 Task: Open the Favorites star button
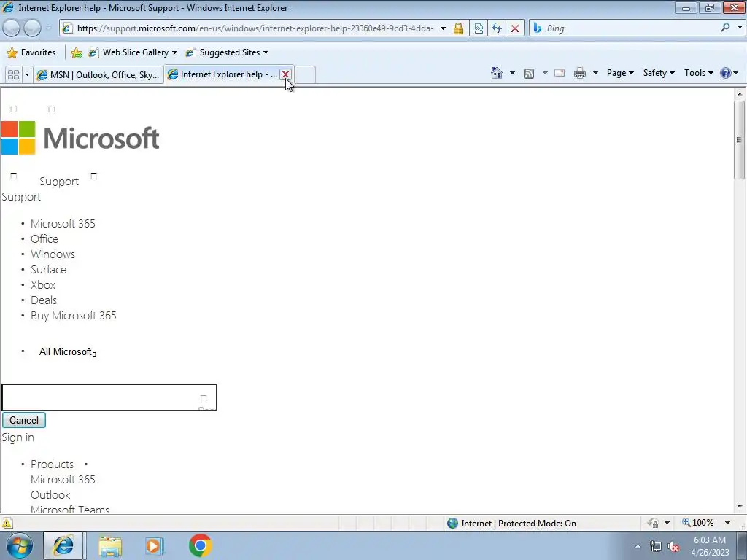pyautogui.click(x=31, y=52)
